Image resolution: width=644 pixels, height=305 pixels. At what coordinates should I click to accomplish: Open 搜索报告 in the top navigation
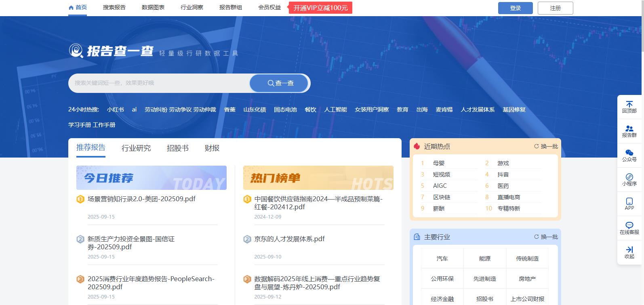pyautogui.click(x=114, y=7)
